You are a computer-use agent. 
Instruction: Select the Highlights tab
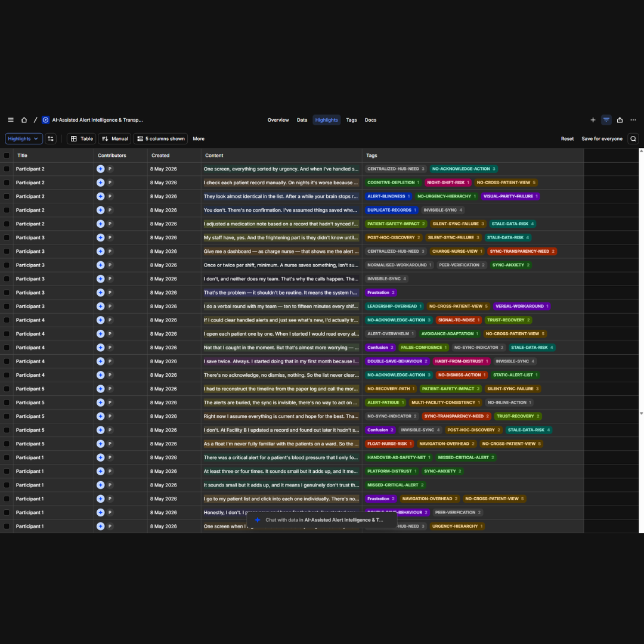tap(327, 120)
